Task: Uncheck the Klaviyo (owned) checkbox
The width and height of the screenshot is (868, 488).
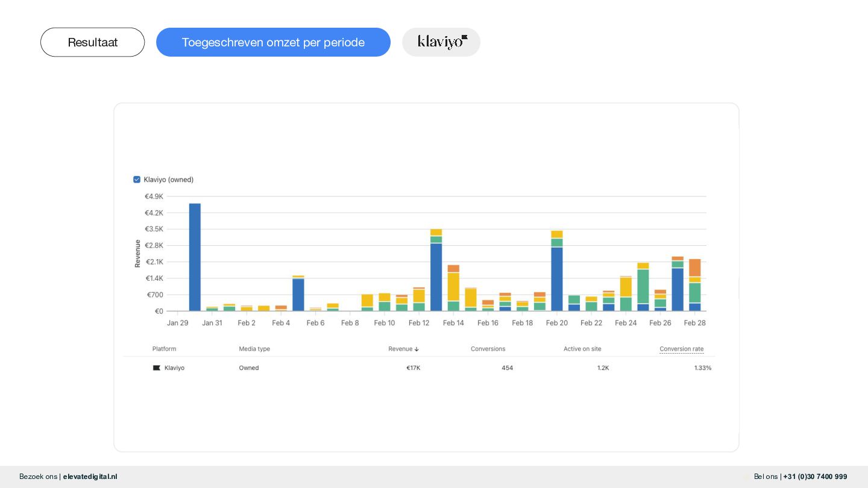Action: click(137, 180)
